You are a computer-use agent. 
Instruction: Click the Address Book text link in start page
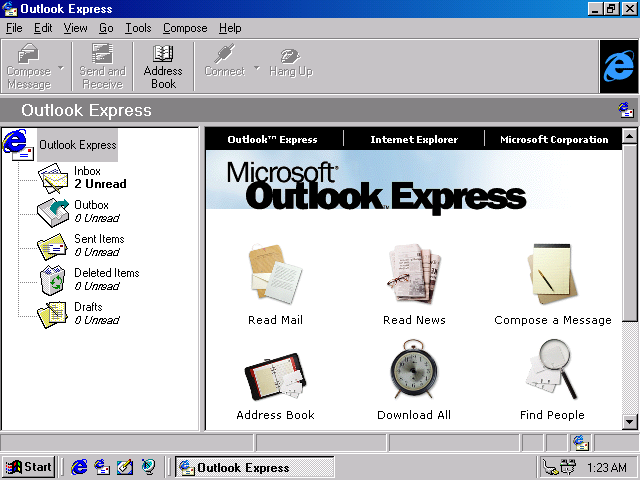point(276,415)
